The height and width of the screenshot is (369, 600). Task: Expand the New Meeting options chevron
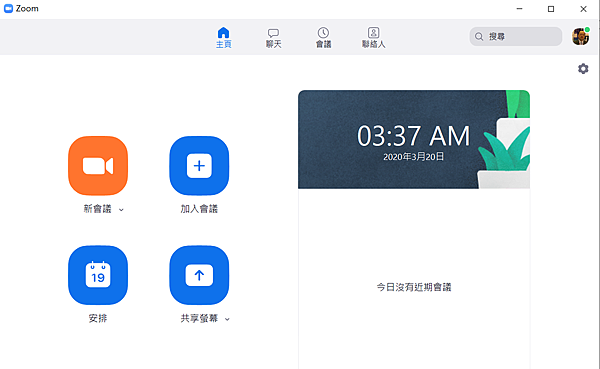coord(121,210)
